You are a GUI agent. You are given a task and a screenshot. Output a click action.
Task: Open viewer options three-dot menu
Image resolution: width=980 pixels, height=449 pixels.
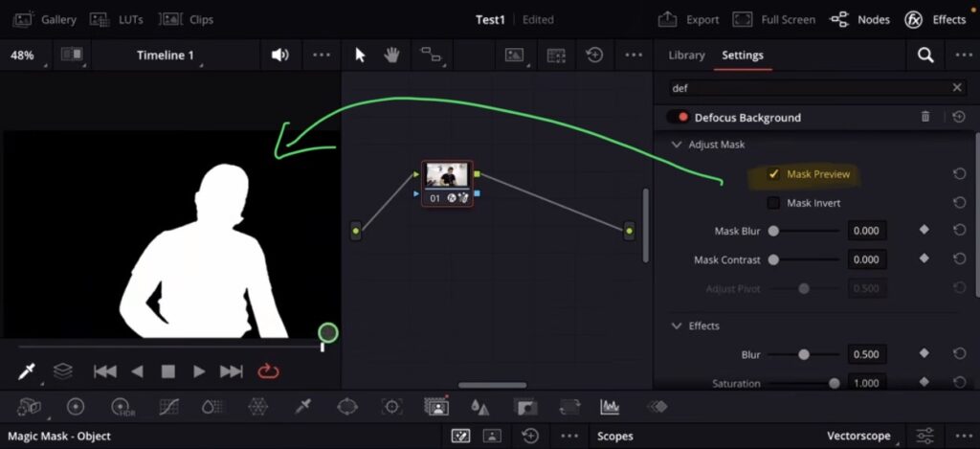tap(322, 55)
